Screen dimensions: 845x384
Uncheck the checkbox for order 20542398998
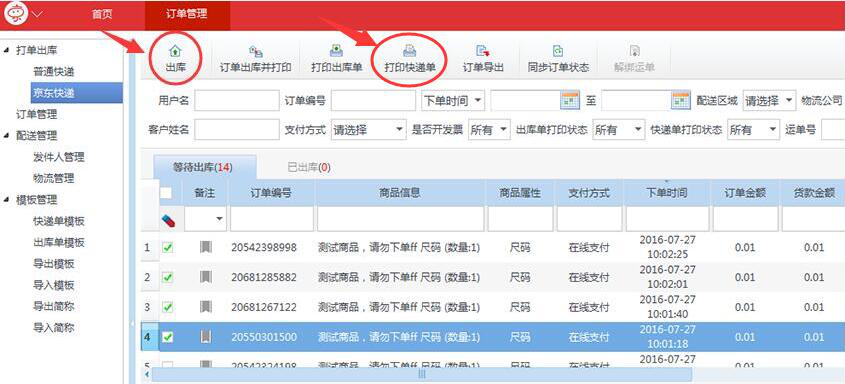point(168,248)
